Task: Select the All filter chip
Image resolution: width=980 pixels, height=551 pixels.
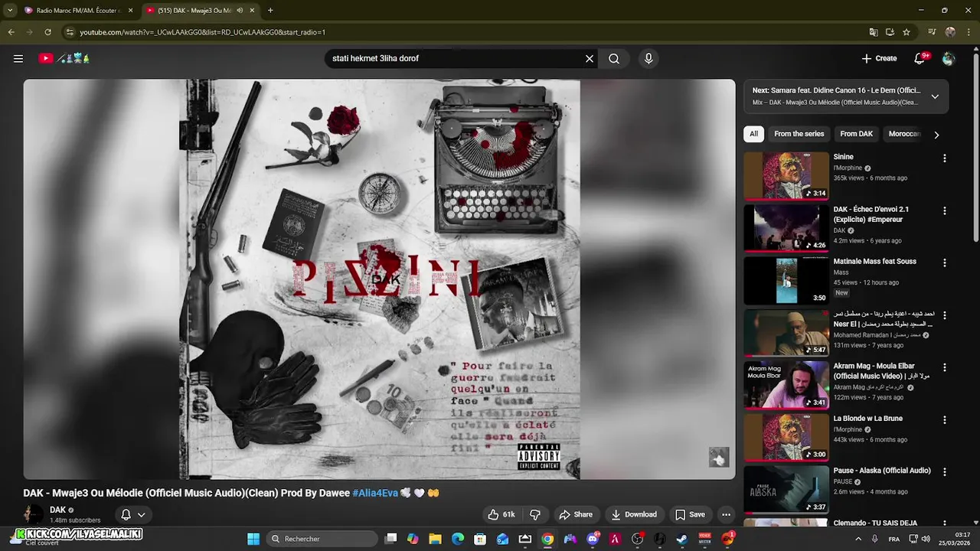Action: point(753,134)
